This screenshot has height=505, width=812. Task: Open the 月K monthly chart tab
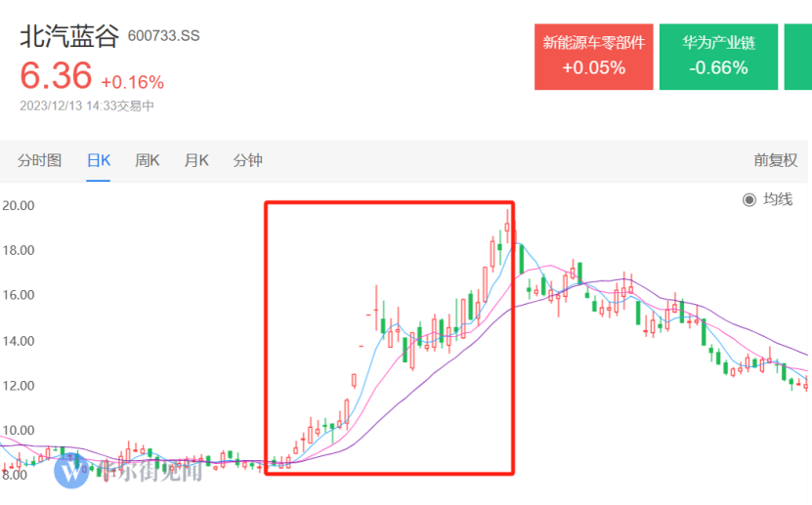pyautogui.click(x=196, y=160)
